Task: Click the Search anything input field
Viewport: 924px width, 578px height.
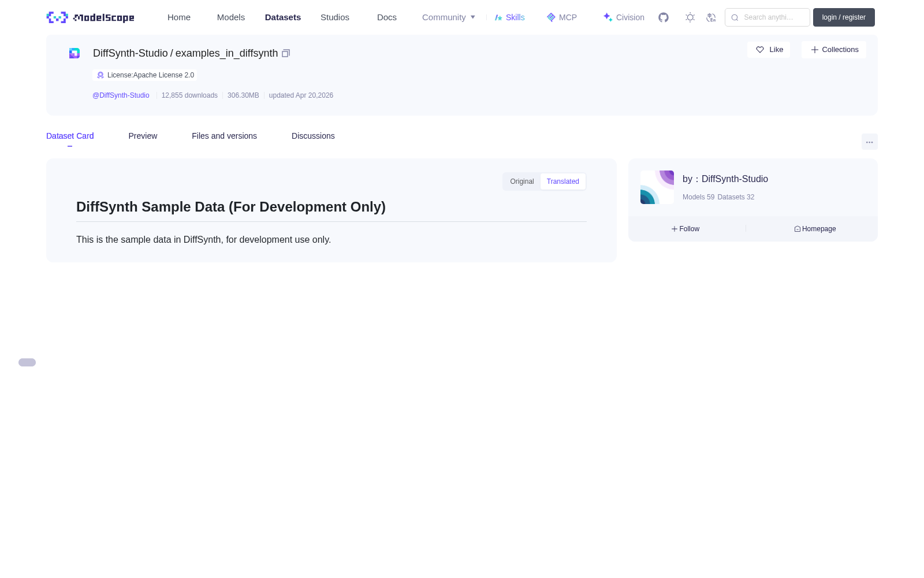Action: (x=767, y=17)
